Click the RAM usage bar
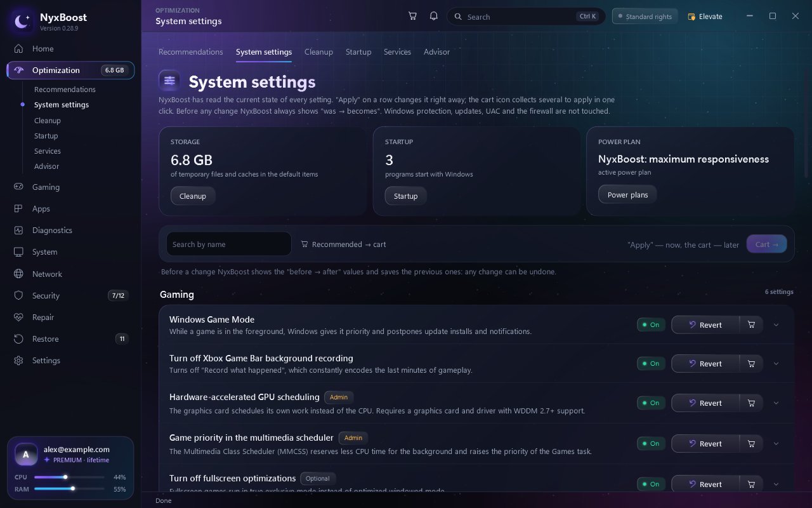Viewport: 812px width, 508px height. click(x=69, y=489)
